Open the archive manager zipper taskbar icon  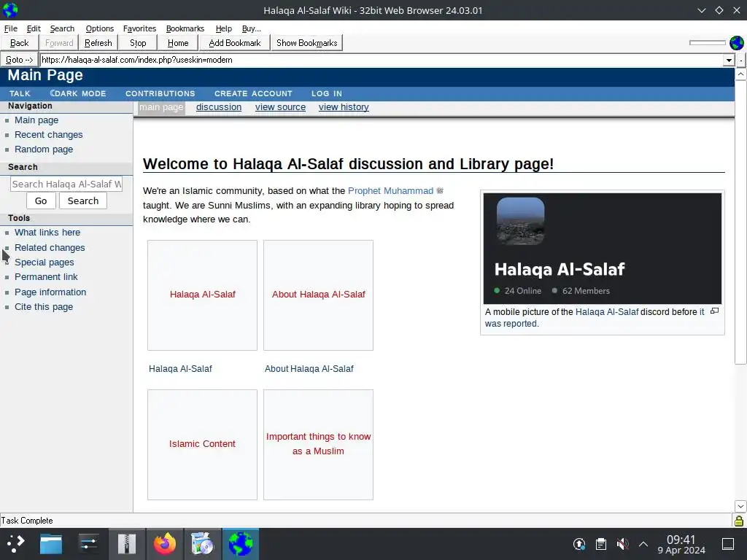click(x=127, y=543)
